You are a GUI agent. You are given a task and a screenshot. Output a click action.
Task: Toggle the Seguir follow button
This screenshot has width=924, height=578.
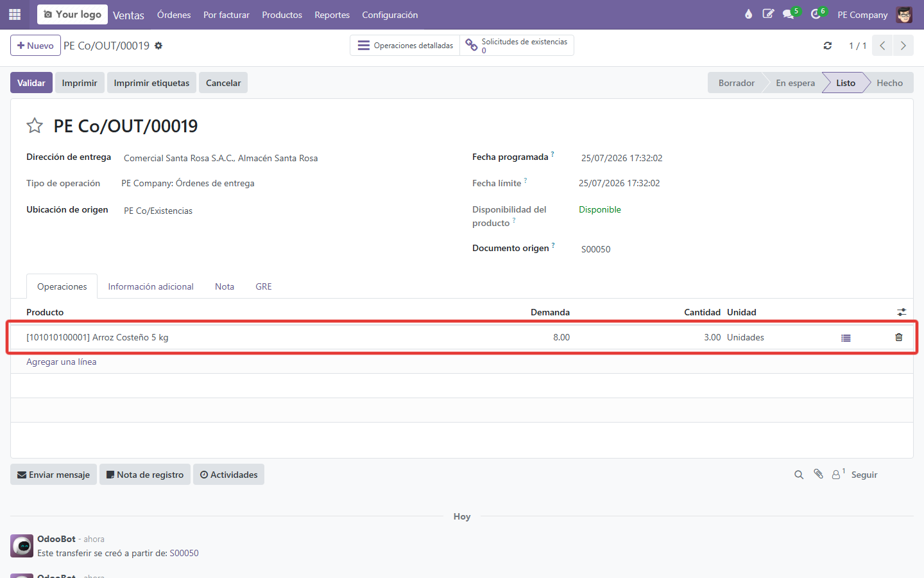(x=864, y=475)
